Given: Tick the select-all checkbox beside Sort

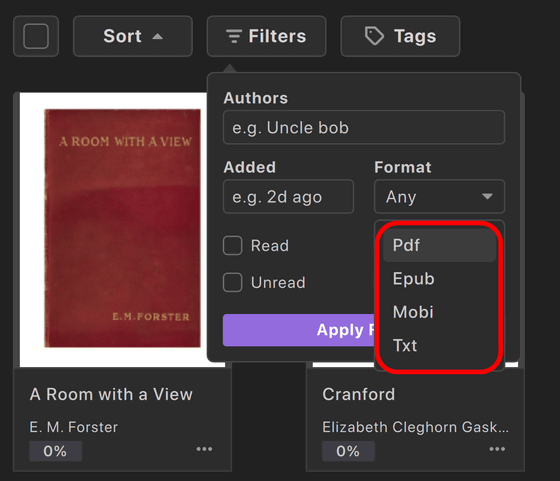Looking at the screenshot, I should pos(36,36).
